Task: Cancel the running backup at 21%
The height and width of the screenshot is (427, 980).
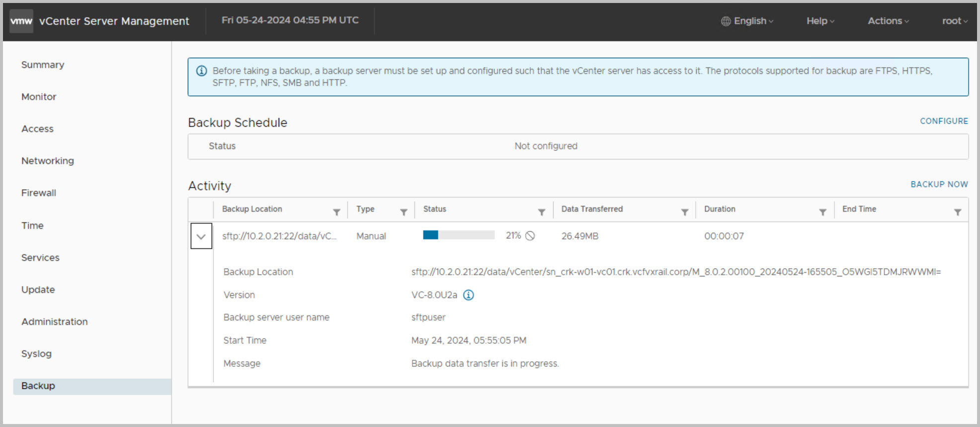Action: (530, 236)
